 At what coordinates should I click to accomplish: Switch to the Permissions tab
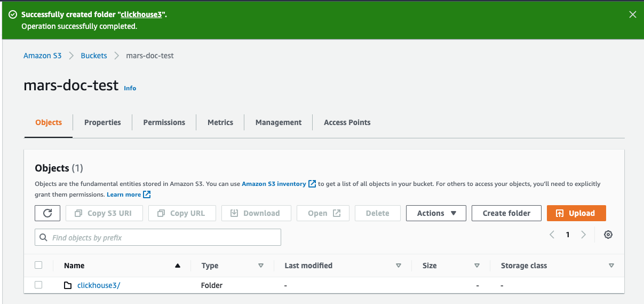point(164,122)
